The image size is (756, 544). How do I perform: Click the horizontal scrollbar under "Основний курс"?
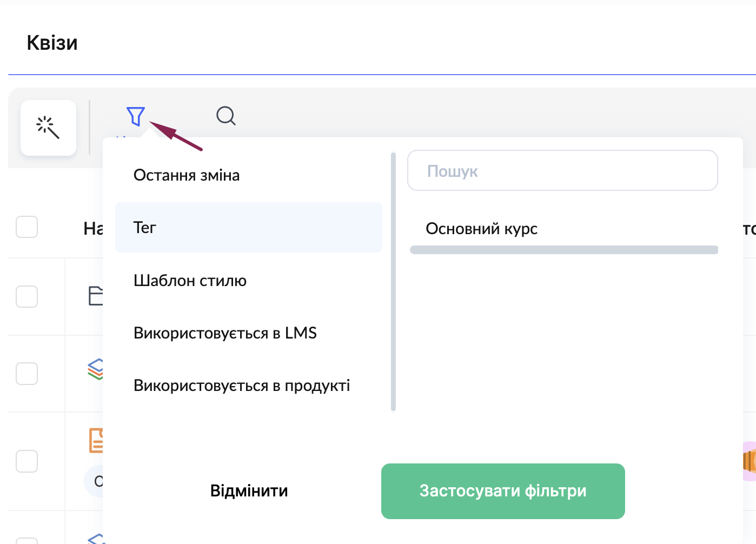click(563, 250)
